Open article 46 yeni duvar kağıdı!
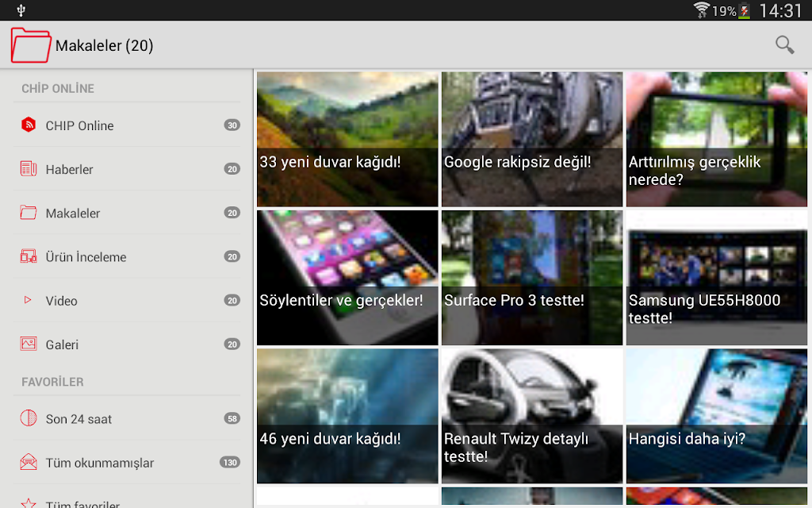Viewport: 812px width, 508px height. pyautogui.click(x=347, y=416)
